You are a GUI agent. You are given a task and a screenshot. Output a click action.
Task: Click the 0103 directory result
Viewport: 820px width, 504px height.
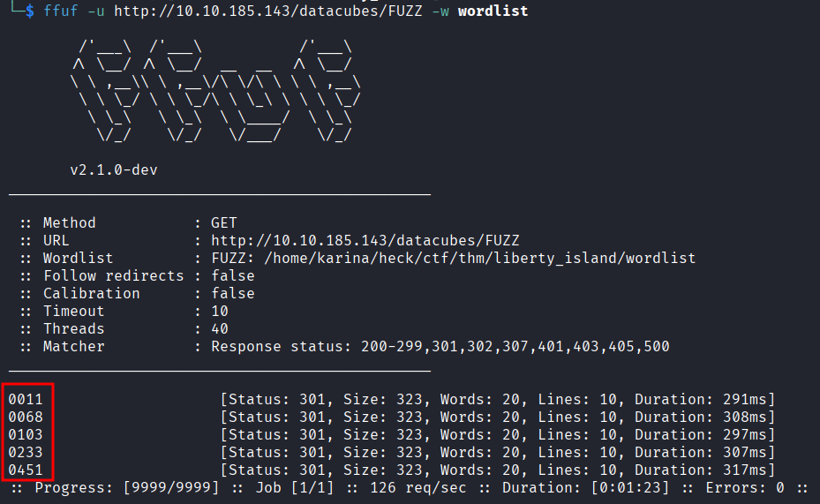pyautogui.click(x=25, y=435)
